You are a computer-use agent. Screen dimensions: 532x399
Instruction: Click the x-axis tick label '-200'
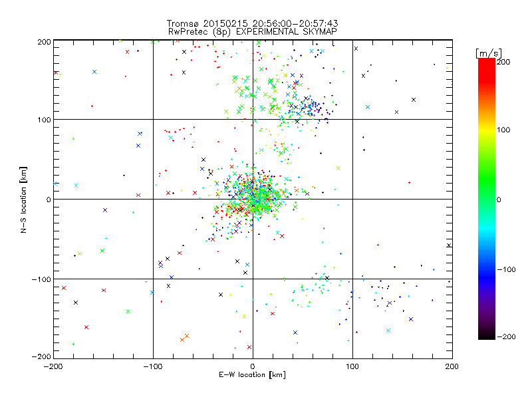(53, 366)
